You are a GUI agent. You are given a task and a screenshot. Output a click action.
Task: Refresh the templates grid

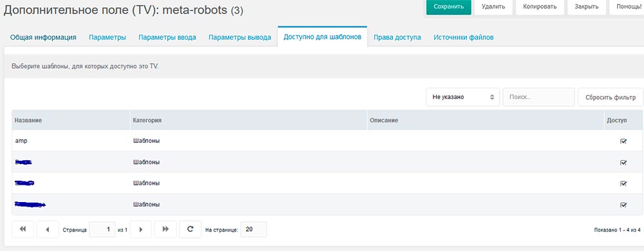tap(190, 229)
